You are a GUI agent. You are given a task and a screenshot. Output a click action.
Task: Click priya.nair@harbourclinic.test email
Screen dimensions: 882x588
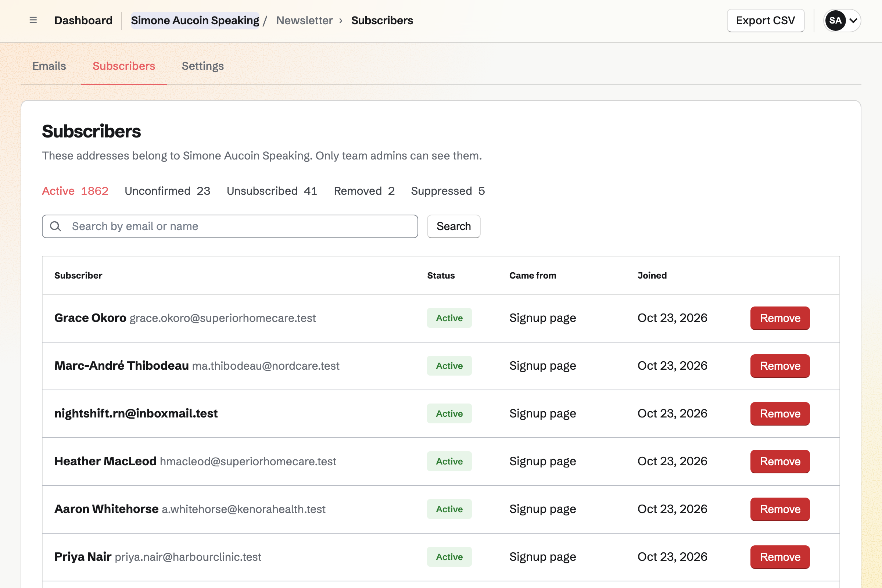click(188, 557)
